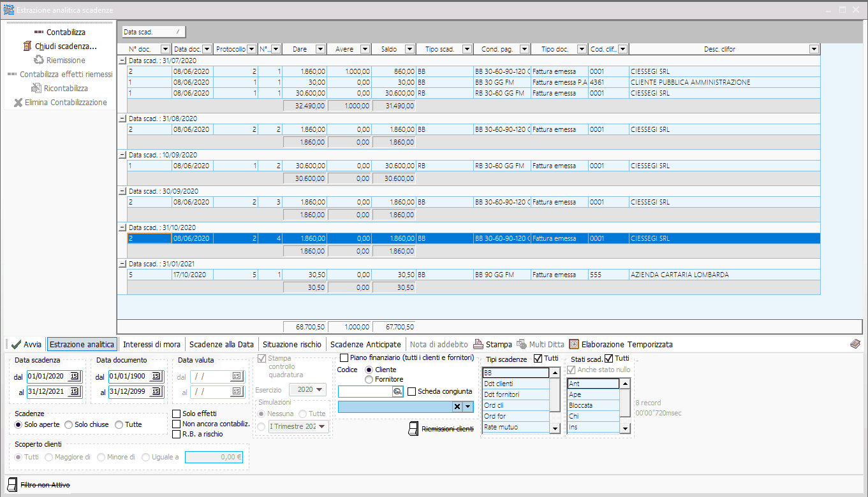Switch to Interessi di mora tab
868x497 pixels.
point(152,344)
